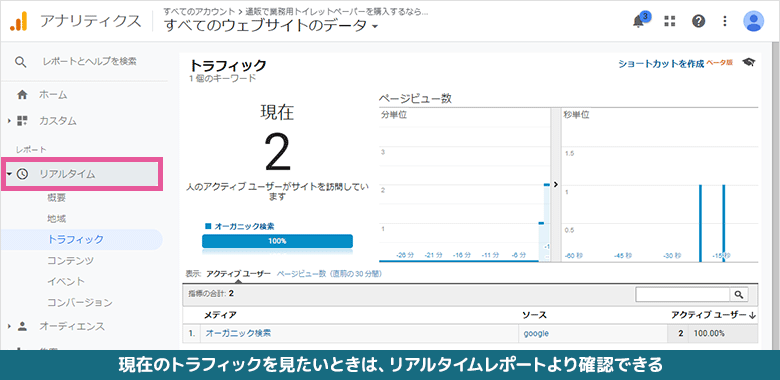Screen dimensions: 780x380
Task: Click the メディア column header
Action: (x=220, y=315)
